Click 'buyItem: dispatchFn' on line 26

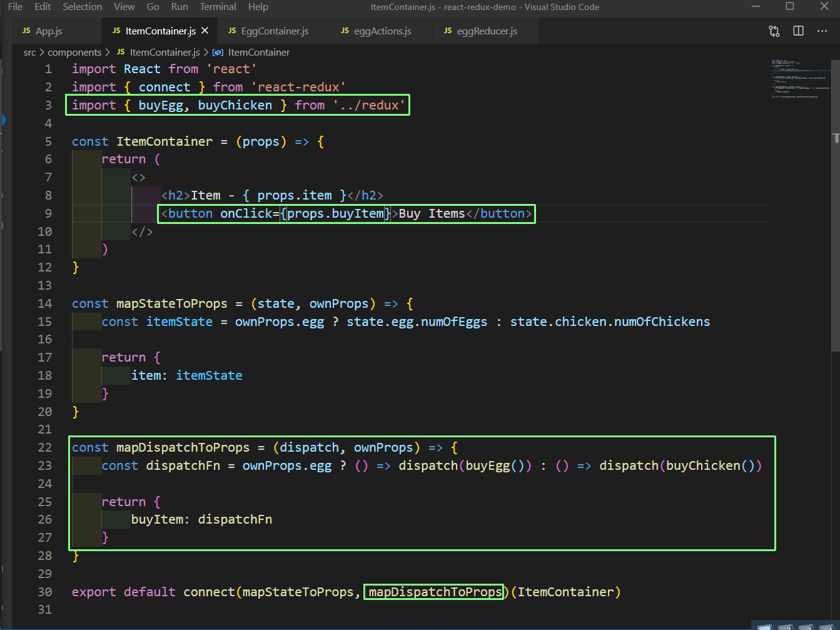(201, 519)
